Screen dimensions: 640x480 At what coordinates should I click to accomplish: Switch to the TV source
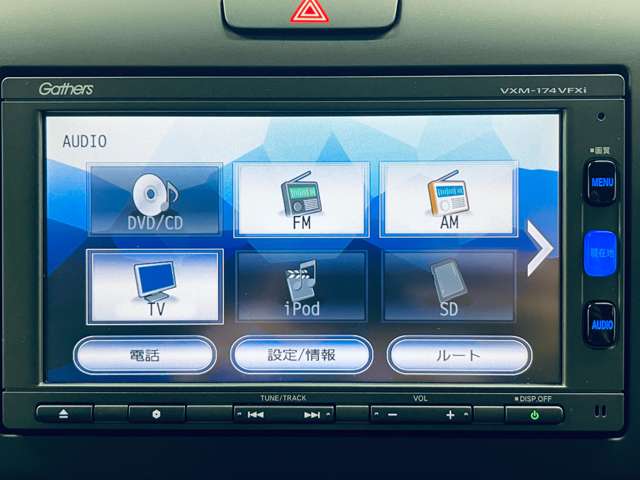click(155, 287)
